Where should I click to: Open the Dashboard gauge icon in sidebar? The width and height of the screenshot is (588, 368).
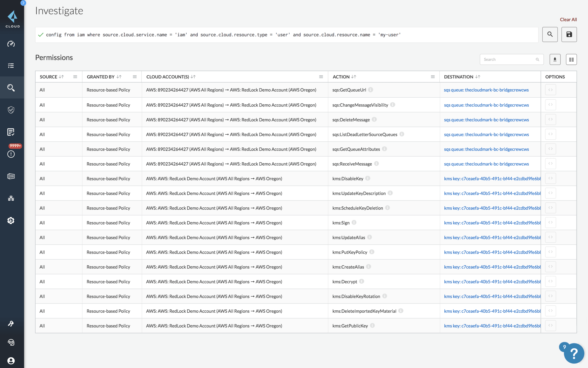click(x=11, y=44)
